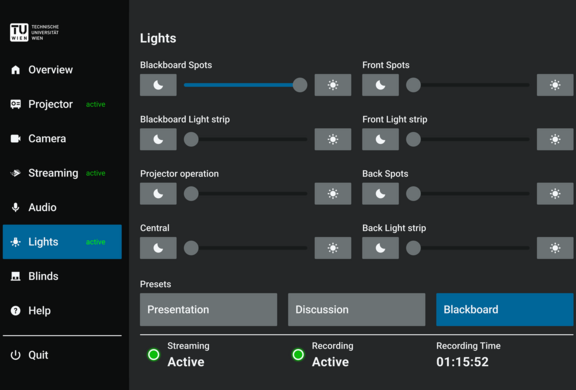
Task: Apply the Discussion lighting preset
Action: click(356, 310)
